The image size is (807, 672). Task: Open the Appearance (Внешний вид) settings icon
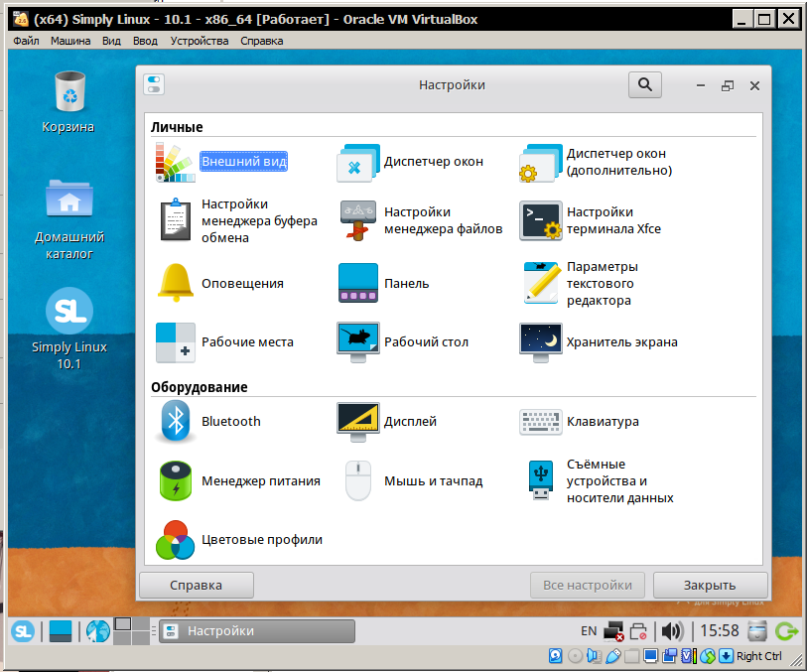(176, 162)
